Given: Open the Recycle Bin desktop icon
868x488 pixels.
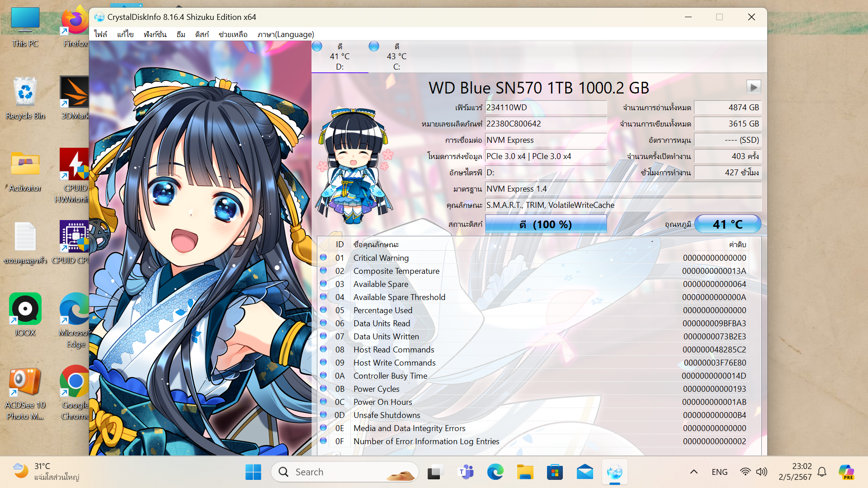Looking at the screenshot, I should (25, 99).
